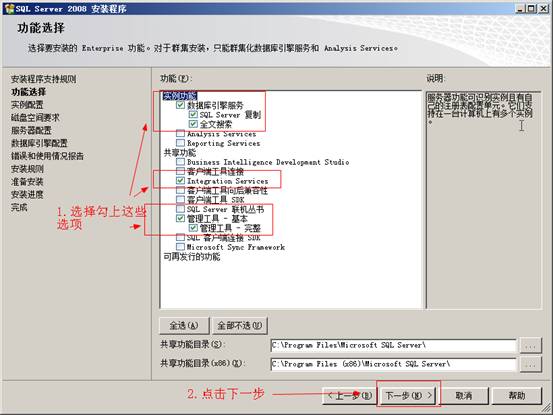The height and width of the screenshot is (415, 553).
Task: Click the 服务器配置 step
Action: pos(31,130)
